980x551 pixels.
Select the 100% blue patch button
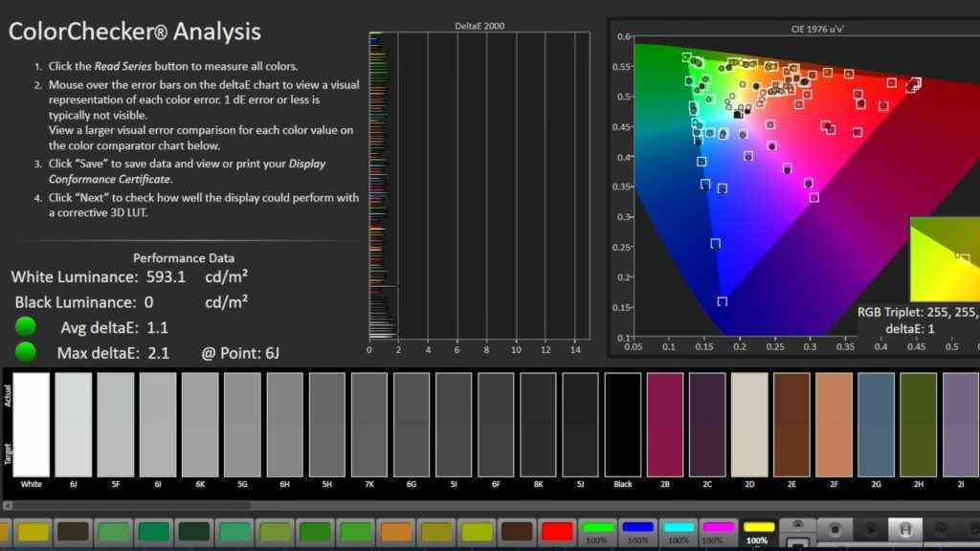637,532
